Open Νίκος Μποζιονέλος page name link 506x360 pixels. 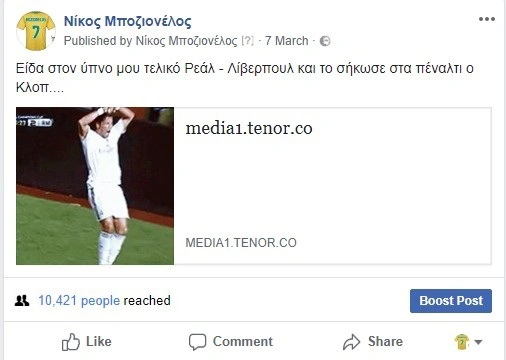click(x=128, y=21)
